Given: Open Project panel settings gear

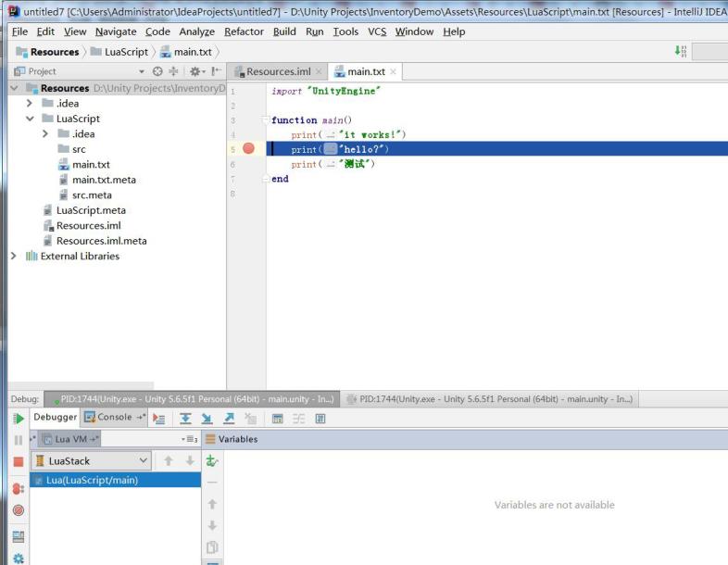Looking at the screenshot, I should point(197,71).
